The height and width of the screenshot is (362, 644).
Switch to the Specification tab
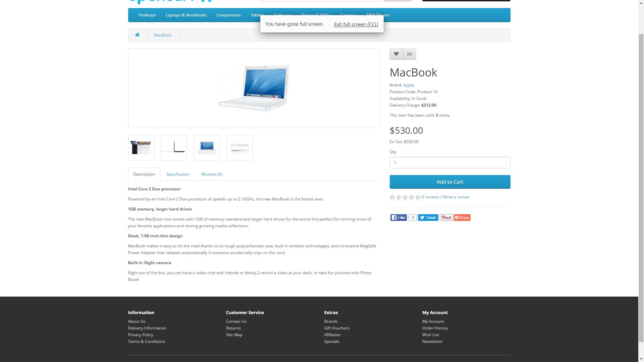(178, 174)
